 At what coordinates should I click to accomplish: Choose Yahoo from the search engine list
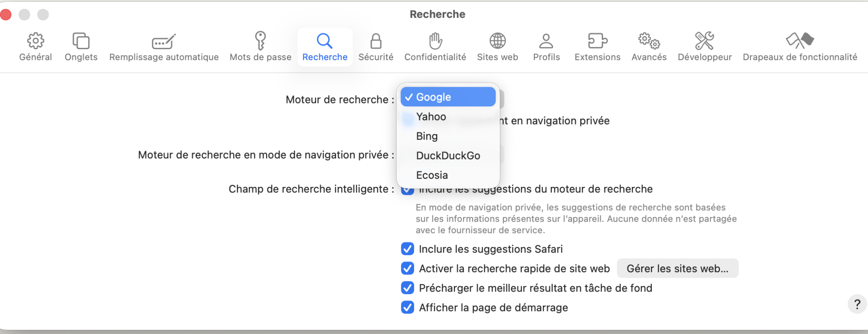431,117
